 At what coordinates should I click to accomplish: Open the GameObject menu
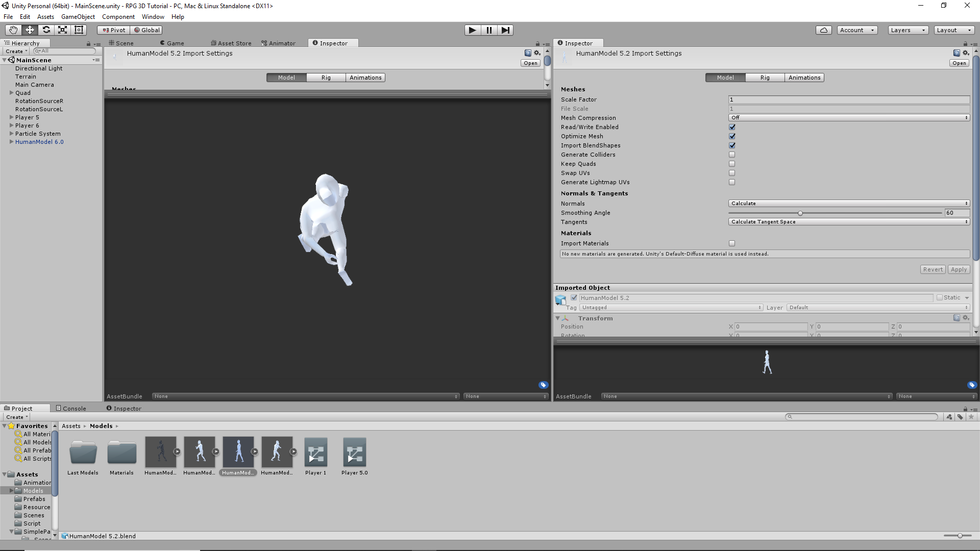tap(78, 17)
